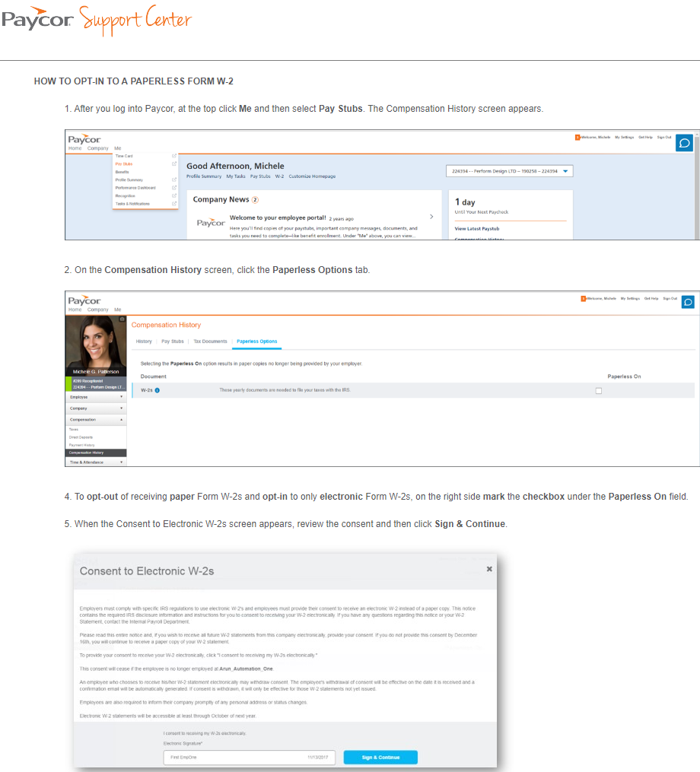700x772 pixels.
Task: Click the Sign & Continue button
Action: pos(380,758)
